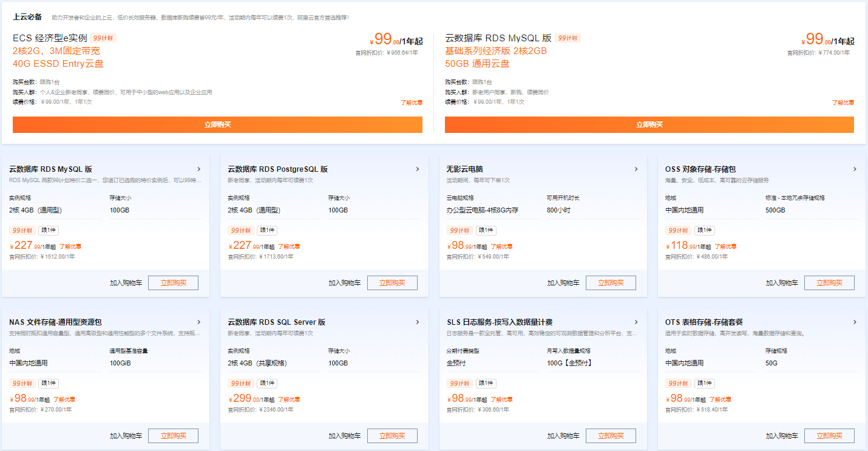Open the SLS 日志服务-按写入数据量计费 title
Viewport: 868px width, 451px height.
[x=500, y=322]
